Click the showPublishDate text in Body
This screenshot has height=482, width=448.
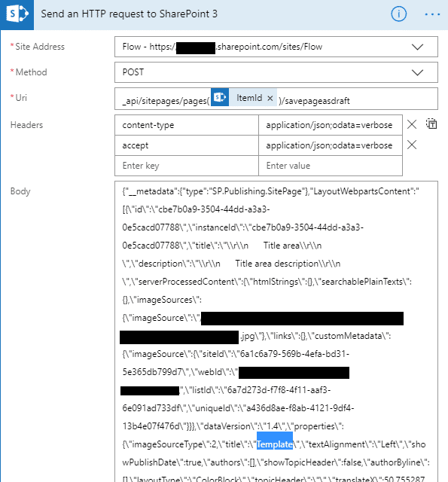click(x=274, y=453)
